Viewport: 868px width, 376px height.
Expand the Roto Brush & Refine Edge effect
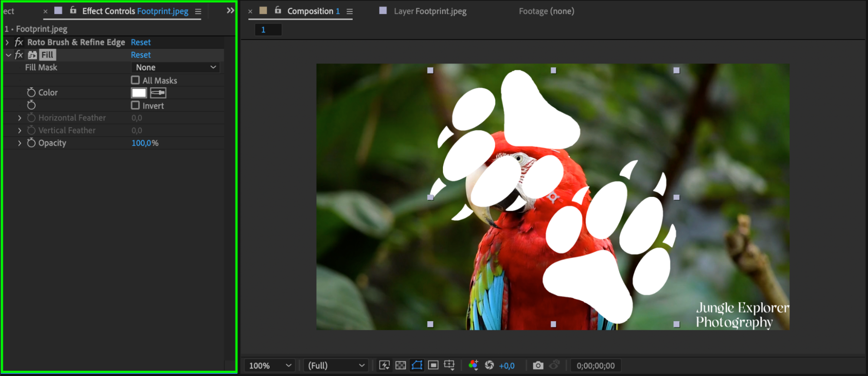coord(7,42)
